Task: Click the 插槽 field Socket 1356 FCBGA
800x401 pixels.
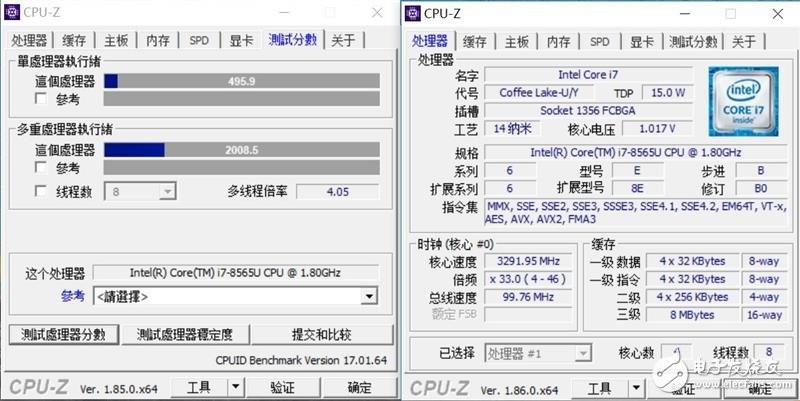Action: click(x=588, y=110)
